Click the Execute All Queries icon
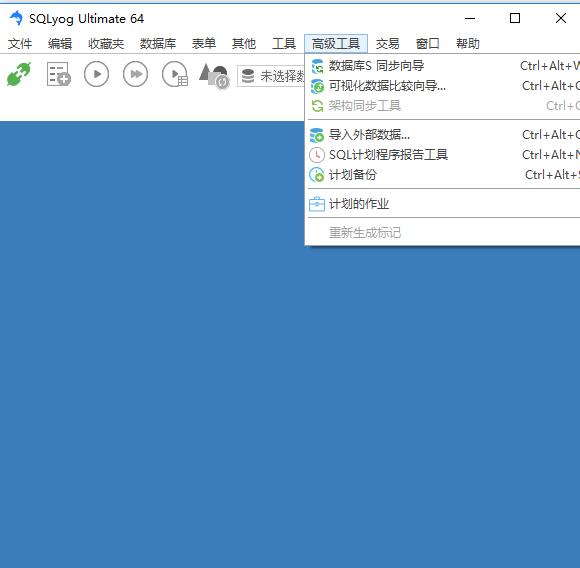The width and height of the screenshot is (580, 568). click(135, 74)
